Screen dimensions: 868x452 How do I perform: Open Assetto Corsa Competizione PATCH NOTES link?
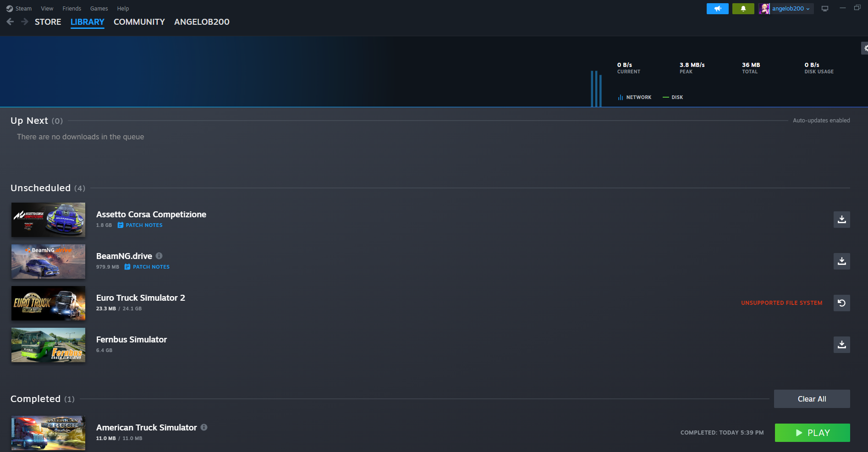[144, 225]
